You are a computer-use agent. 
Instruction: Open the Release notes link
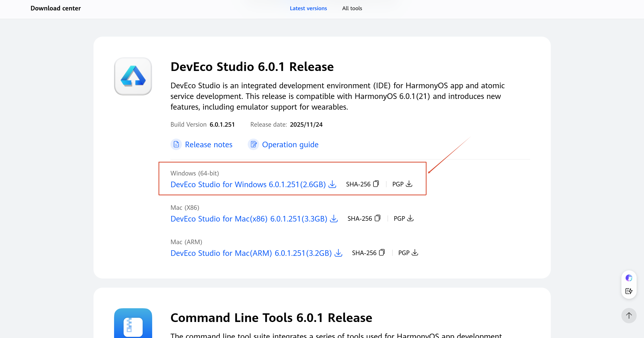(x=209, y=144)
